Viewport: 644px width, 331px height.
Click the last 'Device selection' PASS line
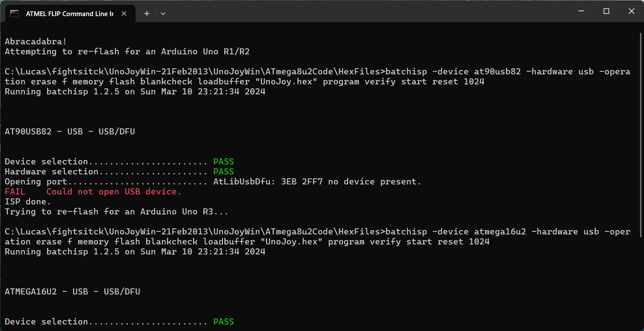pos(120,322)
